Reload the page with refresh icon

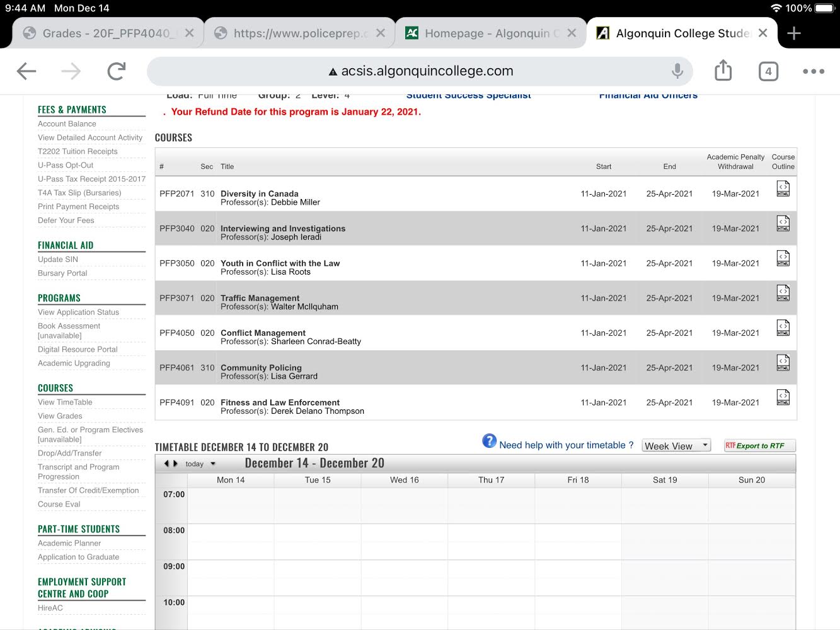(117, 71)
